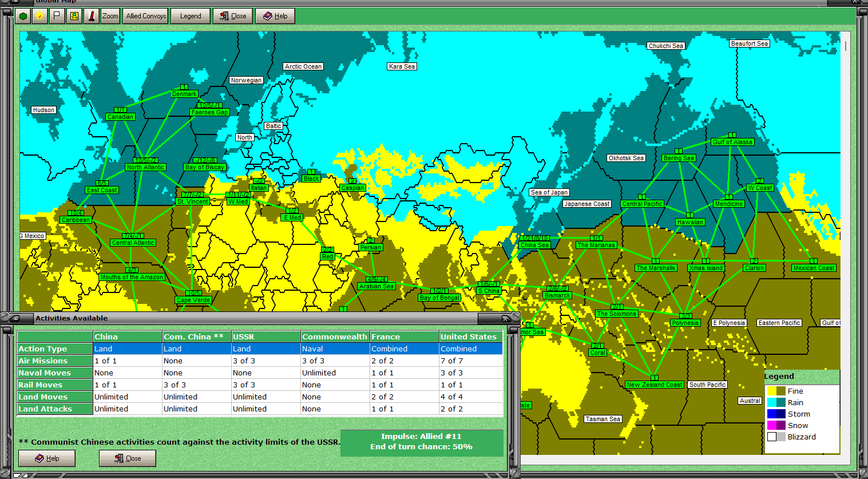868x479 pixels.
Task: Click the Land Moves row label
Action: tap(55, 397)
